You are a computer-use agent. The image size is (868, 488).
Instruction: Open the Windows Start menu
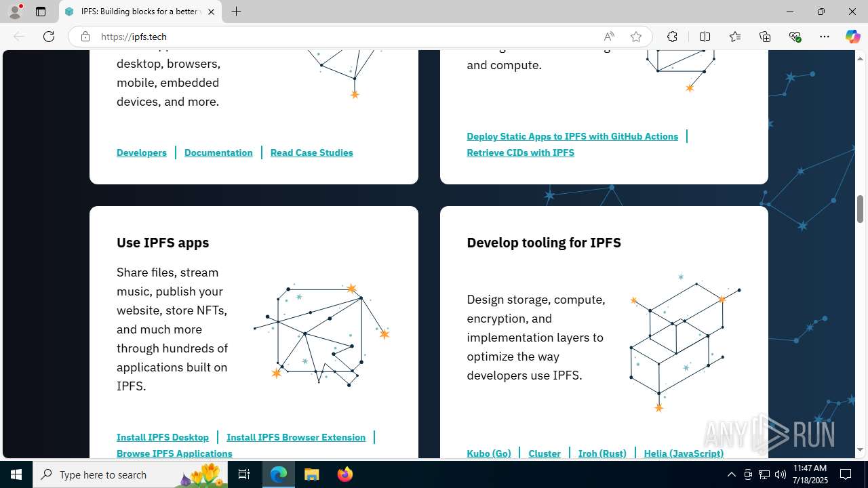[x=16, y=474]
